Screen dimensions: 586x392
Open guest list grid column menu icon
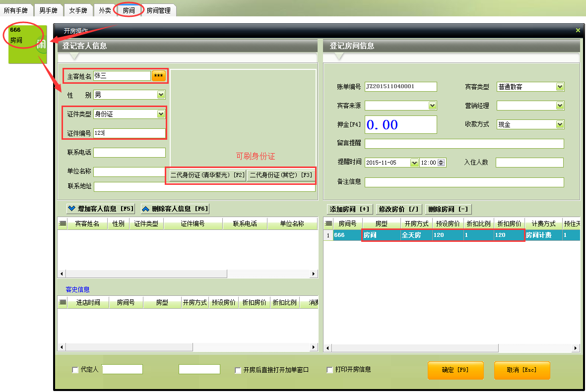point(63,224)
